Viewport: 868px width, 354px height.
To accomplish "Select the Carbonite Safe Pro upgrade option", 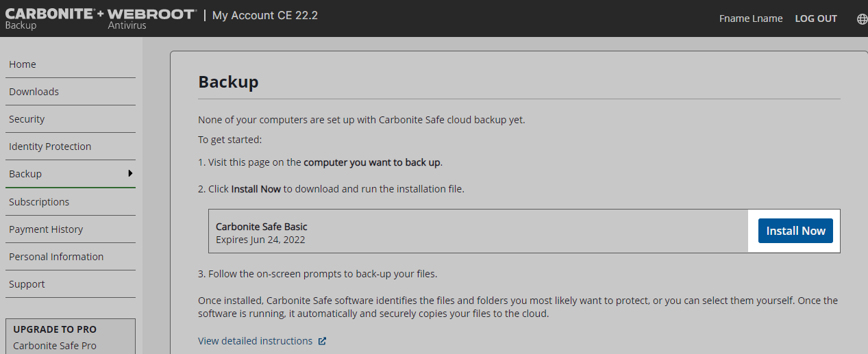I will 55,346.
